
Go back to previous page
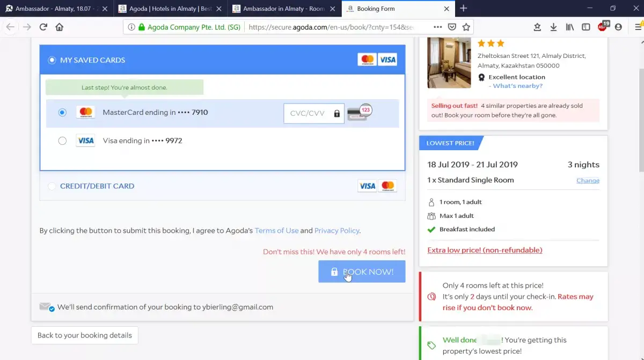(11, 27)
